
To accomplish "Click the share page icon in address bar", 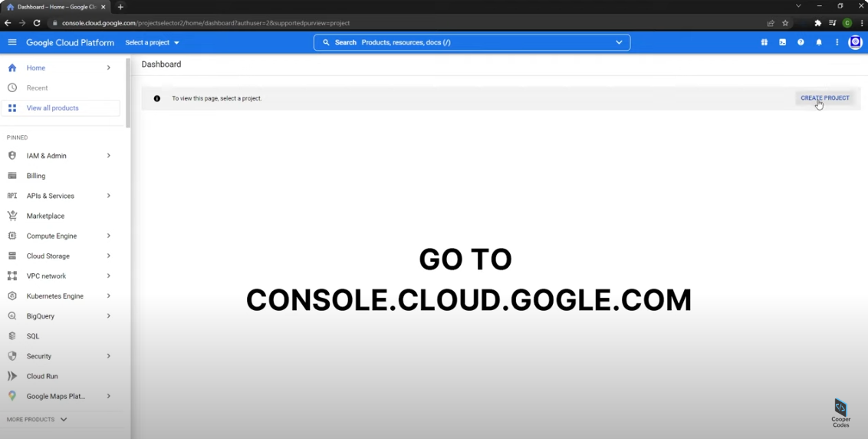I will (x=771, y=23).
